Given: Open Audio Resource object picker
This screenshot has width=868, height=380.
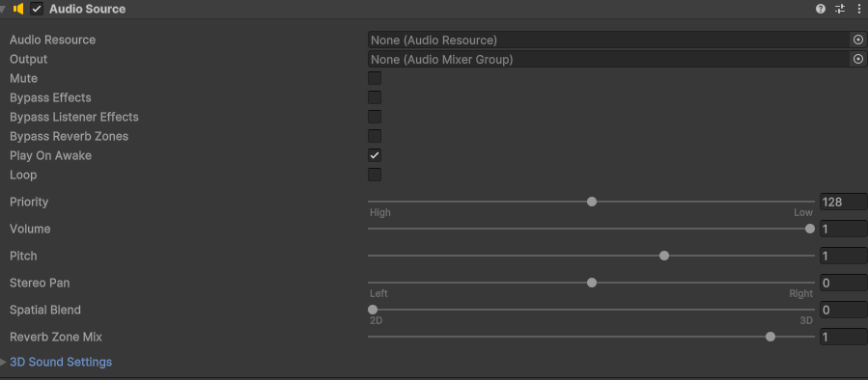Looking at the screenshot, I should (858, 40).
